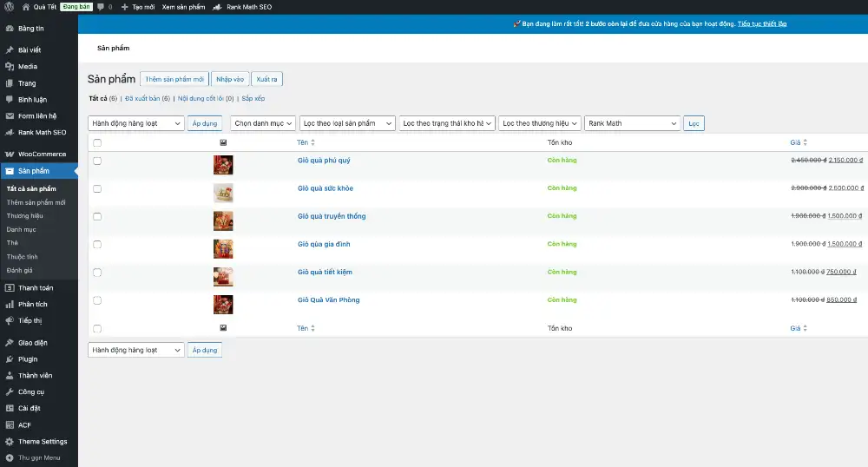Click the Xuất ra export button
Viewport: 868px width, 467px height.
tap(266, 79)
